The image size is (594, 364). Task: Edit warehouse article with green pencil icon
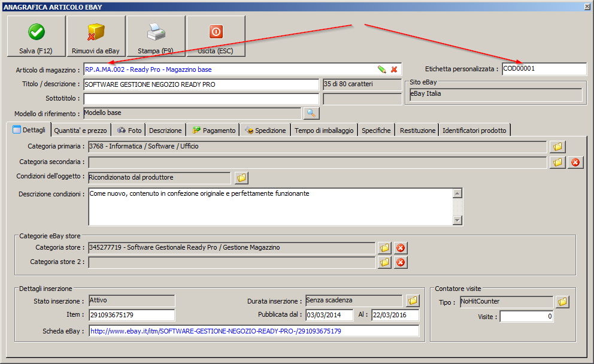[382, 69]
